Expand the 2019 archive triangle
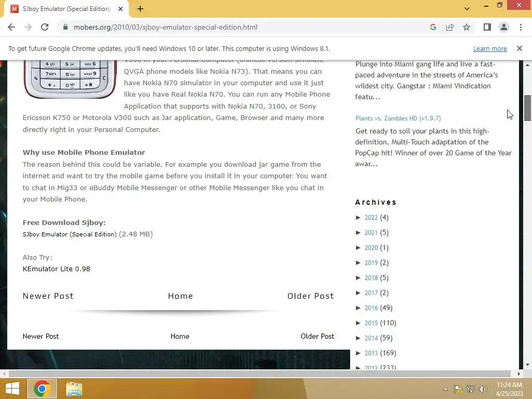Screen dimensions: 532x399 point(358,262)
